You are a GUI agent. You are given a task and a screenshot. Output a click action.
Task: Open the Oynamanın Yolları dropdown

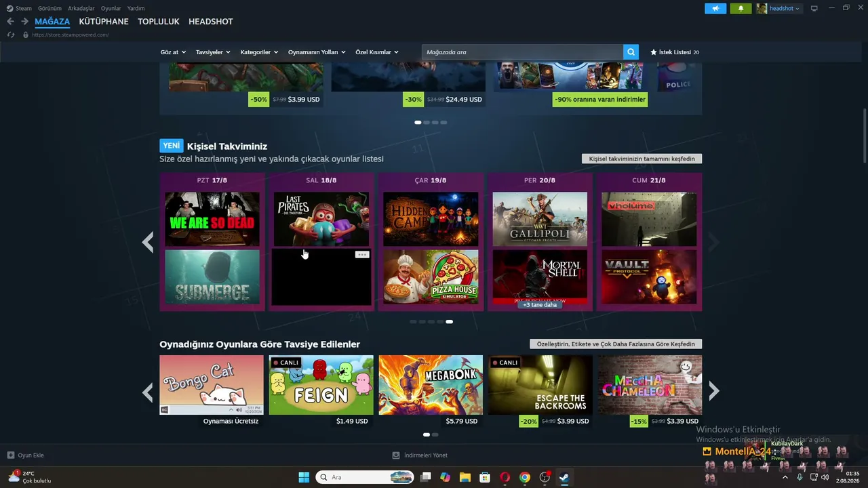click(317, 52)
